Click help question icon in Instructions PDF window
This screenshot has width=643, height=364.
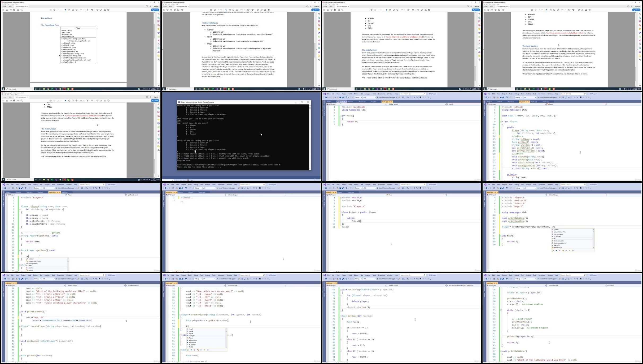147,6
